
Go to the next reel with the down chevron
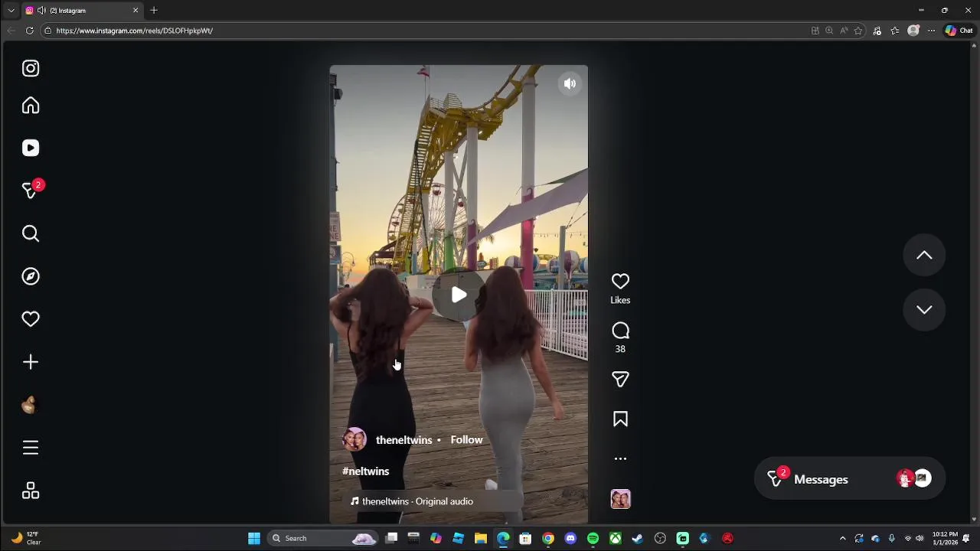click(924, 310)
